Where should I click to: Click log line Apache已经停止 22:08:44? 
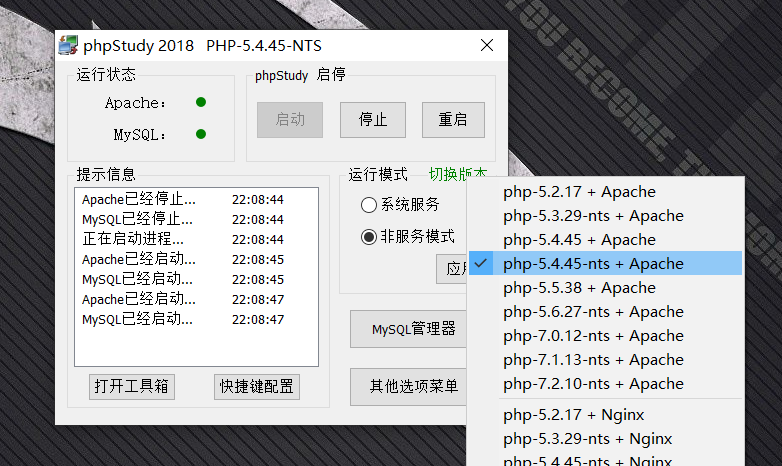(x=183, y=200)
